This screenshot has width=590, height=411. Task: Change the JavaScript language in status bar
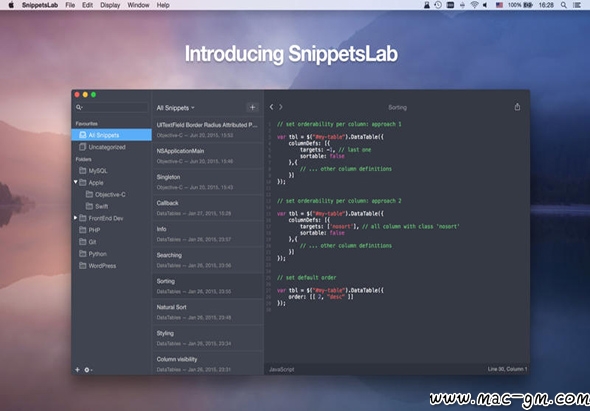[x=281, y=369]
